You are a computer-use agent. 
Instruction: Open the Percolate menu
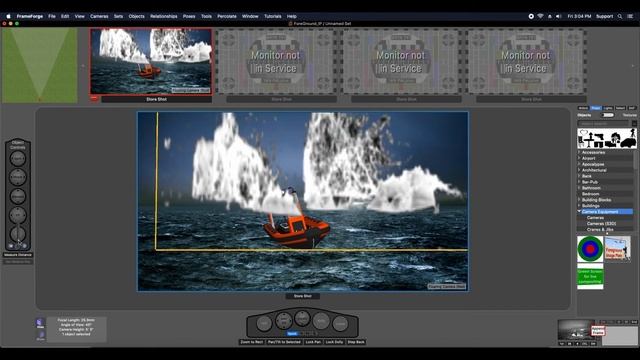click(x=227, y=16)
